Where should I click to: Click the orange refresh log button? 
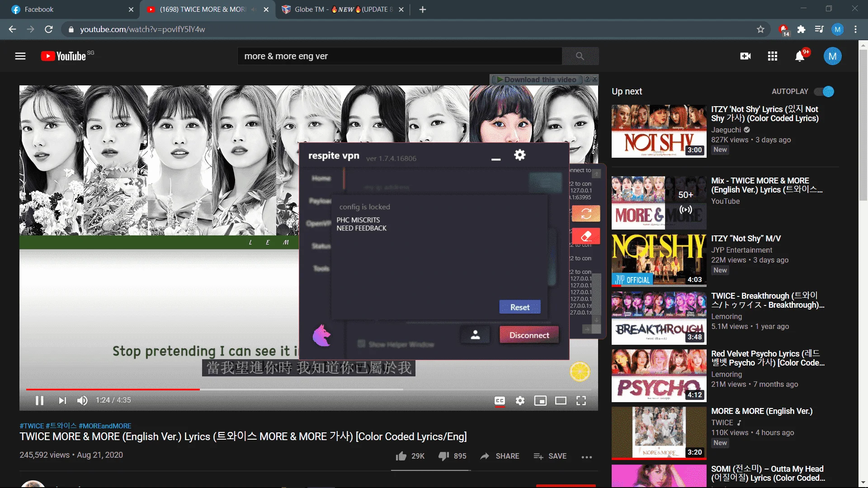(x=586, y=213)
